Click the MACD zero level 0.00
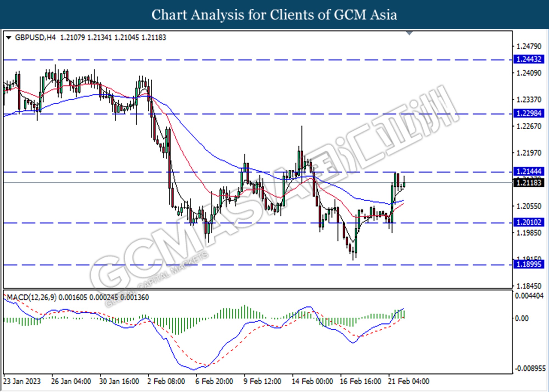Viewport: 549px width, 392px height. pyautogui.click(x=522, y=318)
